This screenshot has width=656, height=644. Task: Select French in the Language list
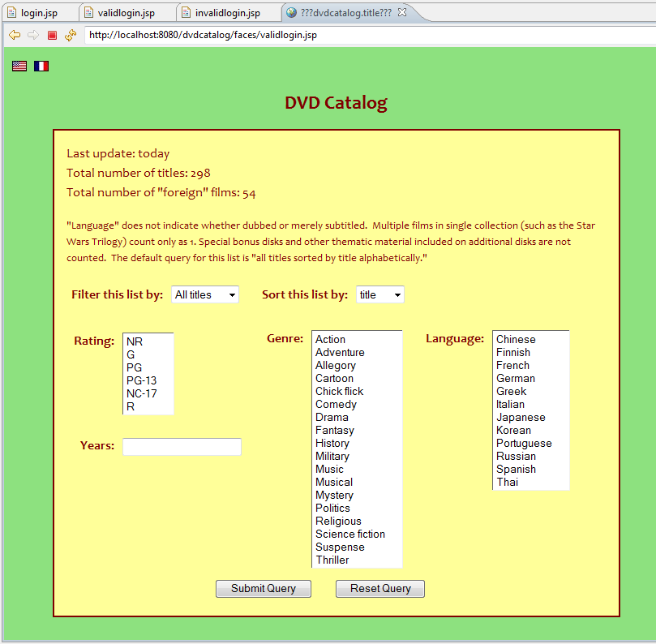click(x=531, y=365)
